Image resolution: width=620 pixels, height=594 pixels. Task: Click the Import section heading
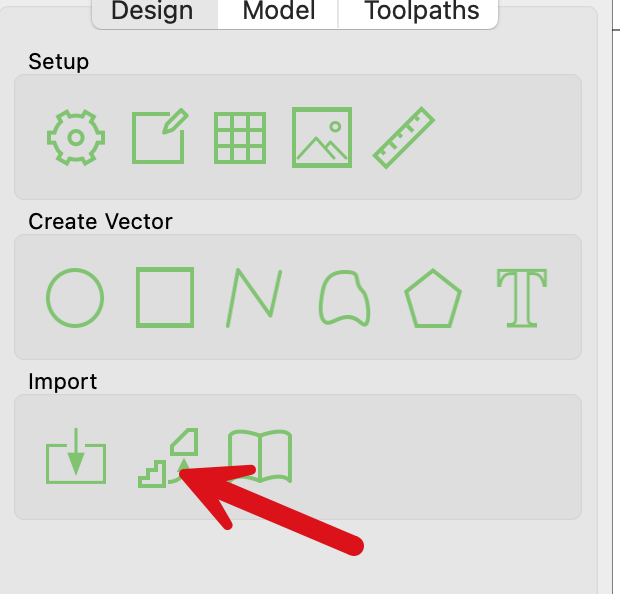62,382
